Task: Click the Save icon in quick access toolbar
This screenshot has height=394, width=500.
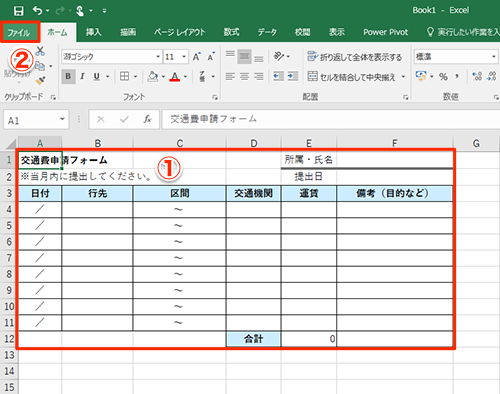Action: (19, 11)
